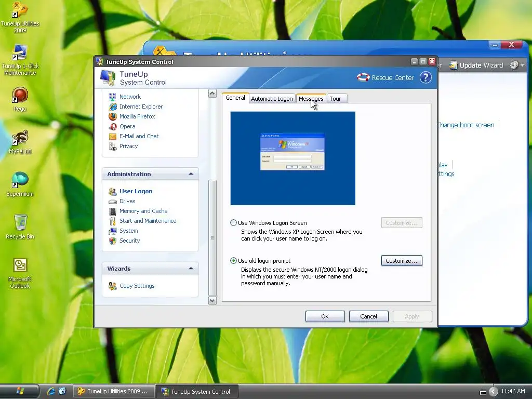Image resolution: width=532 pixels, height=399 pixels.
Task: Open the Update Wizard icon in TuneUp Utilities
Action: [x=453, y=65]
